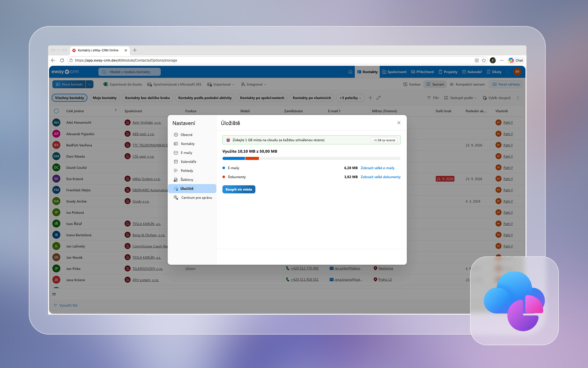Screen dimensions: 588x368
Task: Click the home icon in top navigation
Action: pyautogui.click(x=350, y=72)
